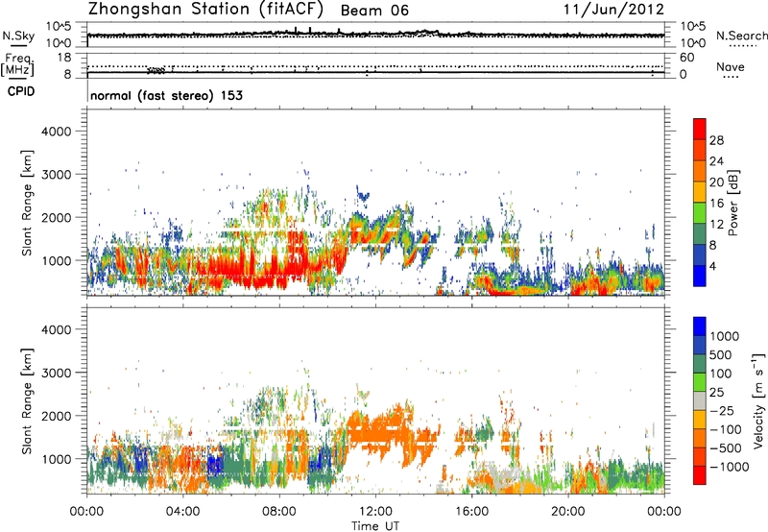
Task: Click the 'CPID' label
Action: (21, 92)
